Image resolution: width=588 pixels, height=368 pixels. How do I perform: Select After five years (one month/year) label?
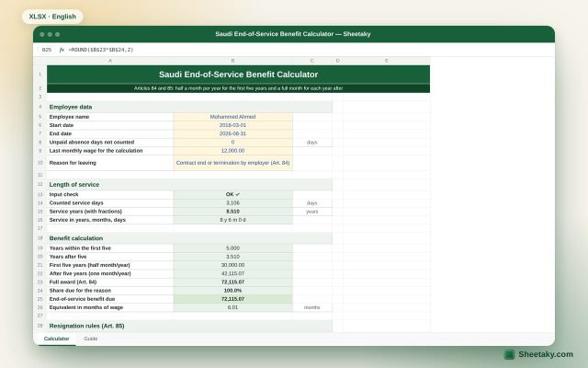(x=110, y=274)
